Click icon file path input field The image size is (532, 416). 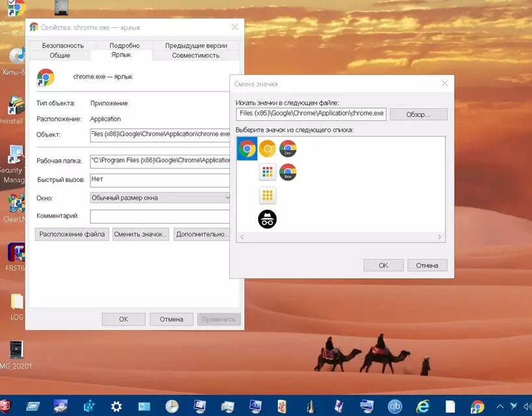[311, 114]
